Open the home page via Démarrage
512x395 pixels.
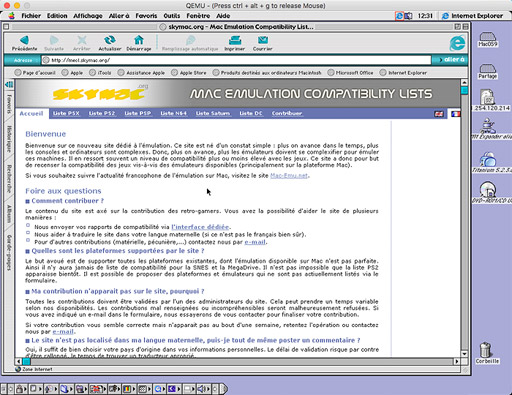tap(139, 43)
